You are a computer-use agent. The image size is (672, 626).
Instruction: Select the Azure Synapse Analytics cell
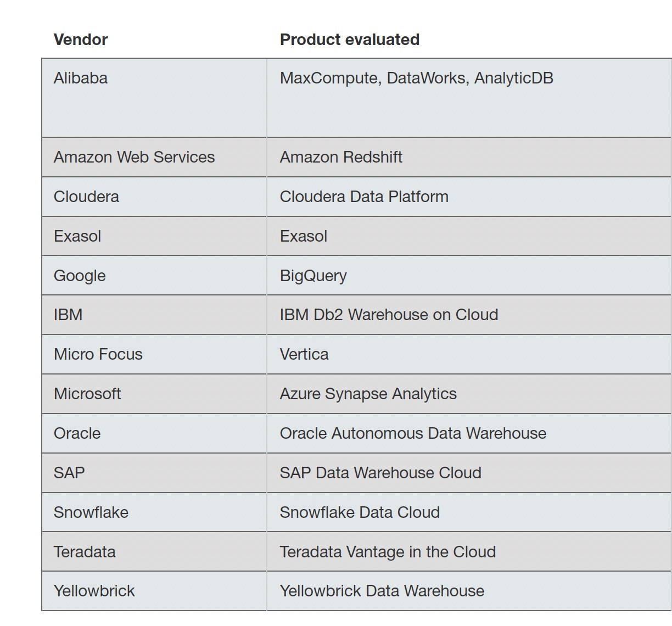[x=368, y=394]
